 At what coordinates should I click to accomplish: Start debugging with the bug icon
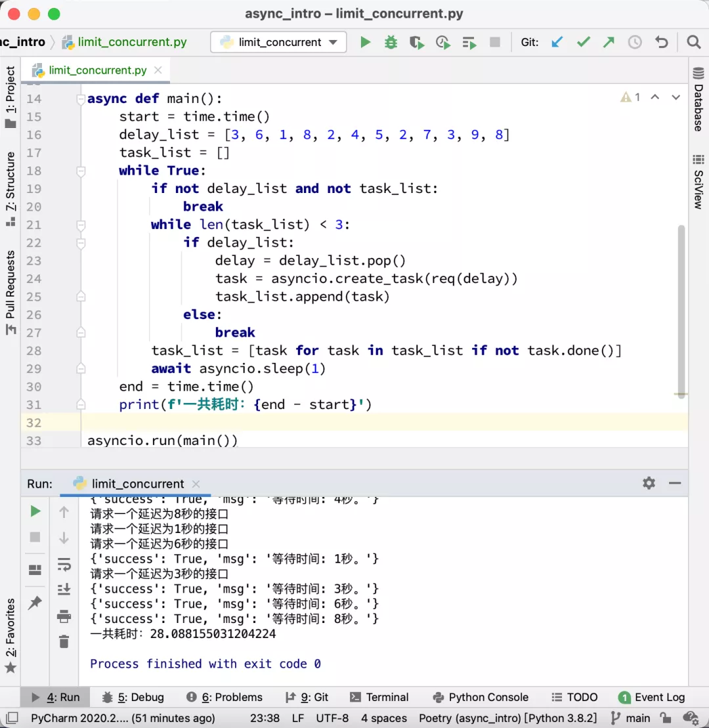[x=391, y=43]
